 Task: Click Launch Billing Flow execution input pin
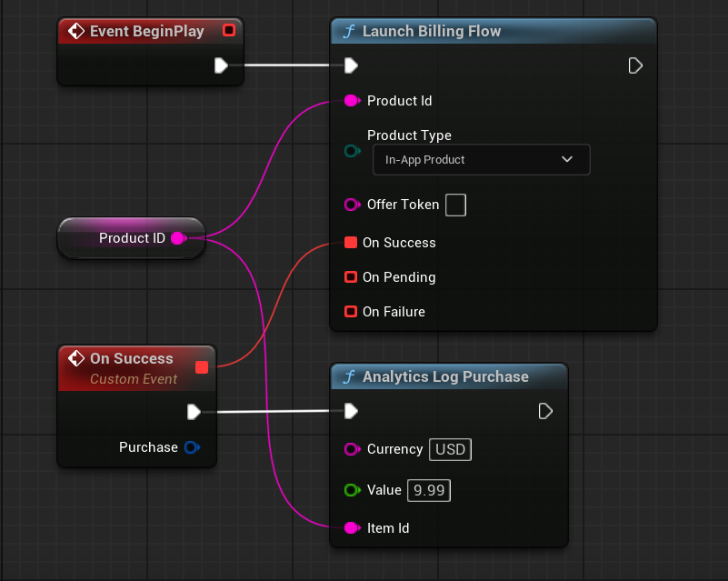click(351, 65)
